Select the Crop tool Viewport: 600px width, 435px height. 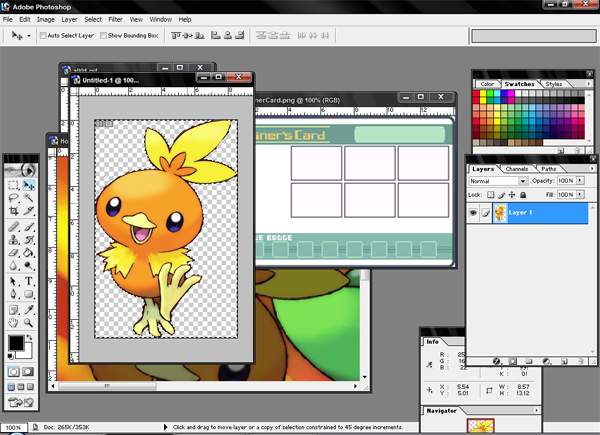pyautogui.click(x=14, y=210)
